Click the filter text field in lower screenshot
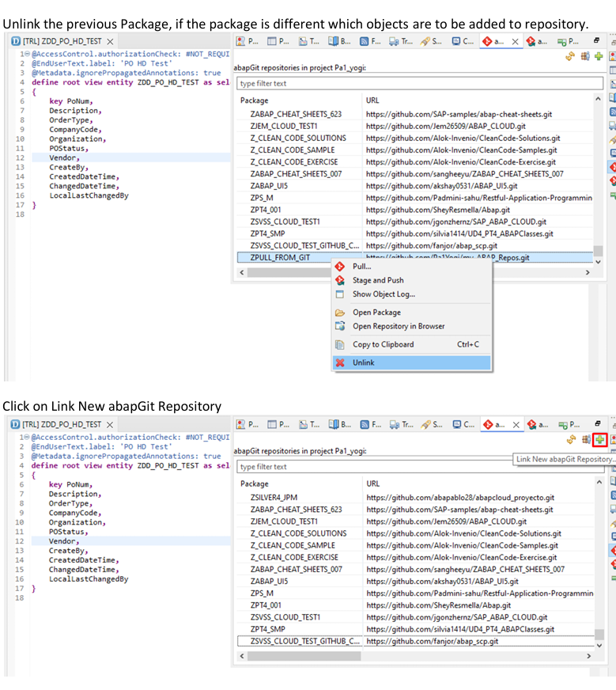Screen dimensions: 616x690 [420, 466]
